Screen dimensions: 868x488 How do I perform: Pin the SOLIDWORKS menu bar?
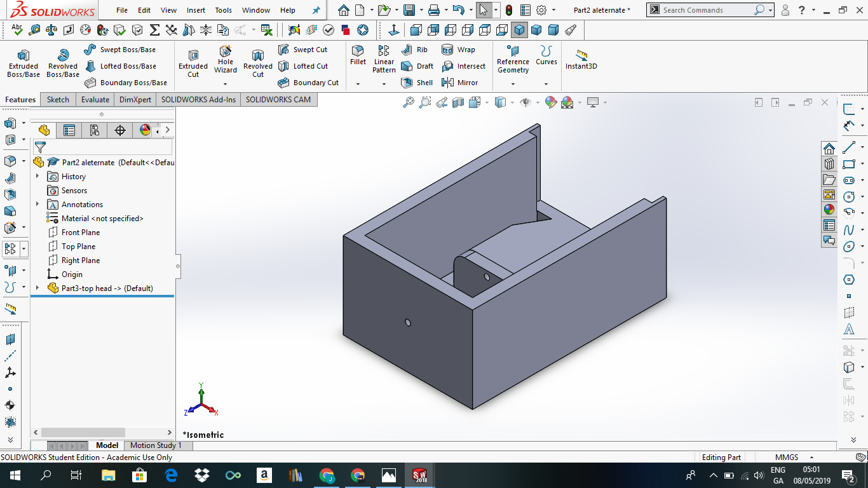[316, 10]
